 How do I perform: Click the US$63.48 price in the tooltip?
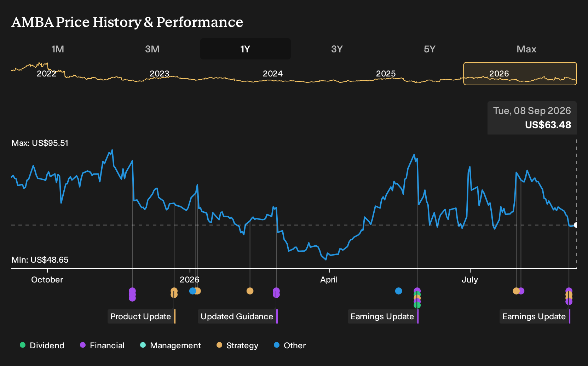pyautogui.click(x=548, y=125)
